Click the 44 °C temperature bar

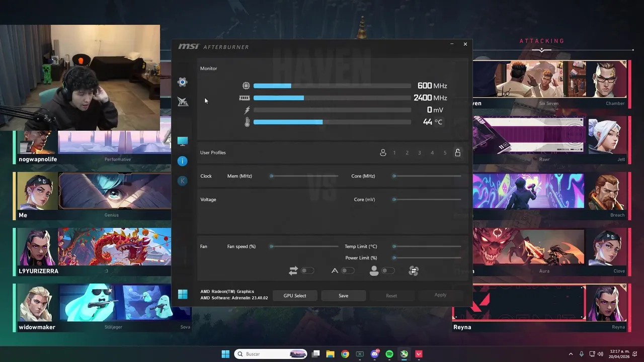point(332,122)
